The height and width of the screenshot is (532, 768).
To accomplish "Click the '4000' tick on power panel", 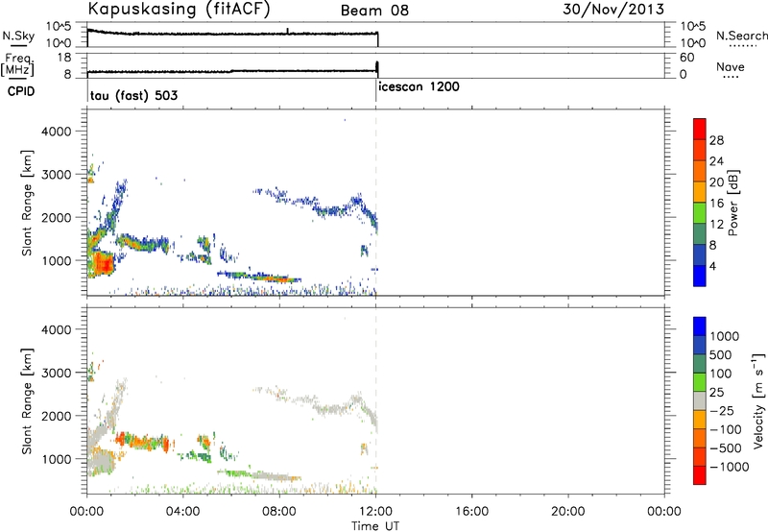I will click(x=56, y=132).
